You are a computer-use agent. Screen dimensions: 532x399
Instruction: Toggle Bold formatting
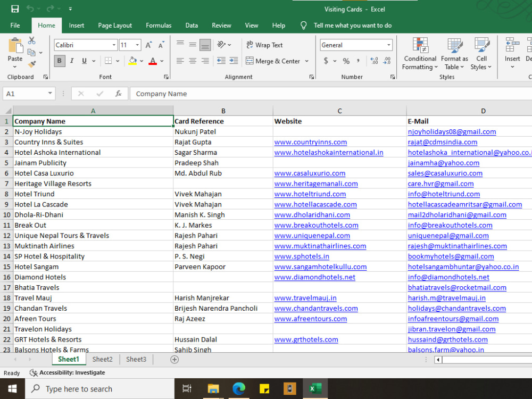[60, 61]
